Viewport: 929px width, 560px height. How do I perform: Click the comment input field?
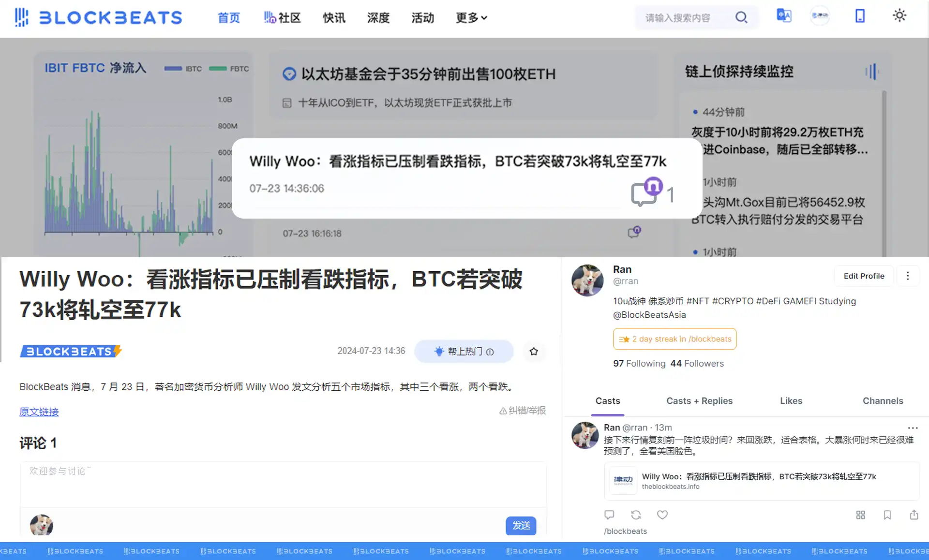click(x=283, y=484)
